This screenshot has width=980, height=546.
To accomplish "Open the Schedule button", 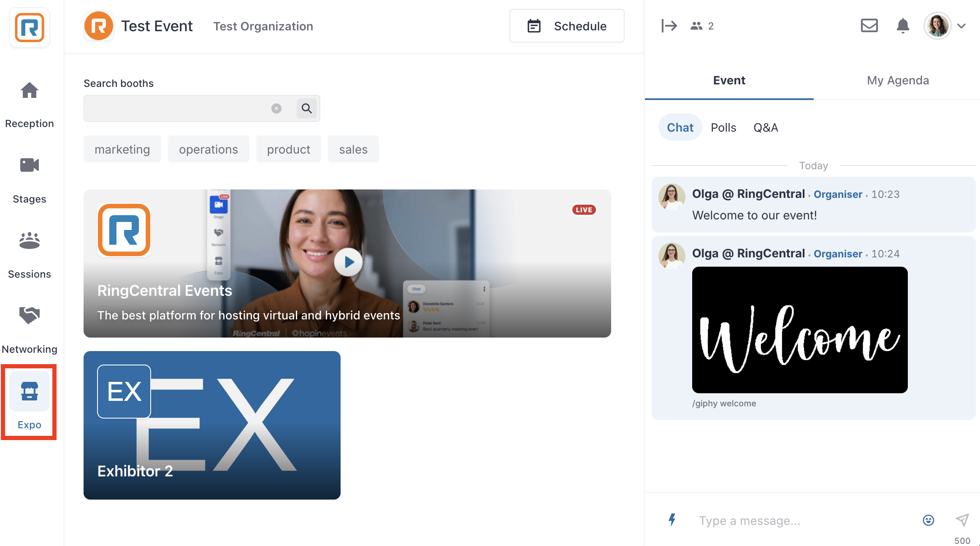I will pyautogui.click(x=567, y=26).
